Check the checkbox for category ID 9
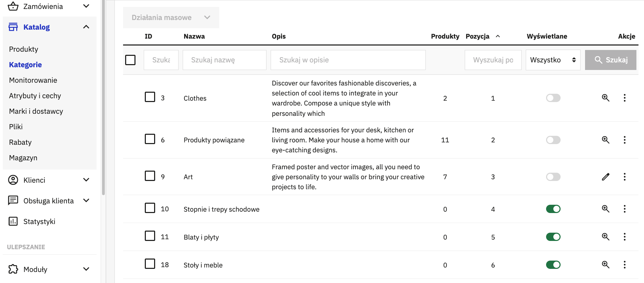Viewport: 644px width, 283px height. (150, 176)
